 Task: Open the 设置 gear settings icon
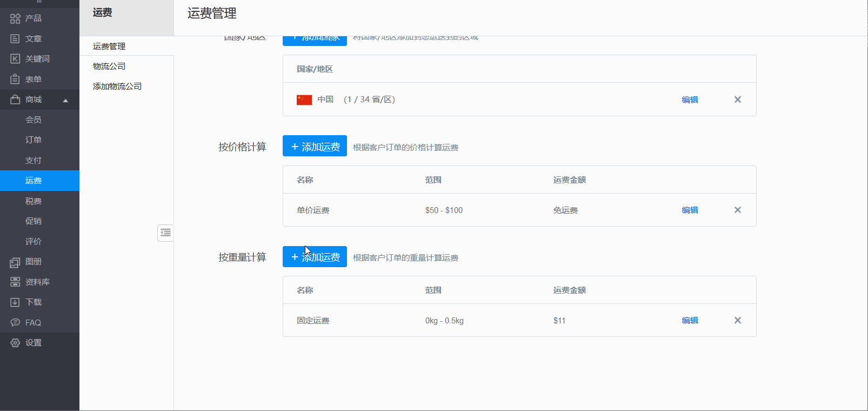(x=15, y=343)
